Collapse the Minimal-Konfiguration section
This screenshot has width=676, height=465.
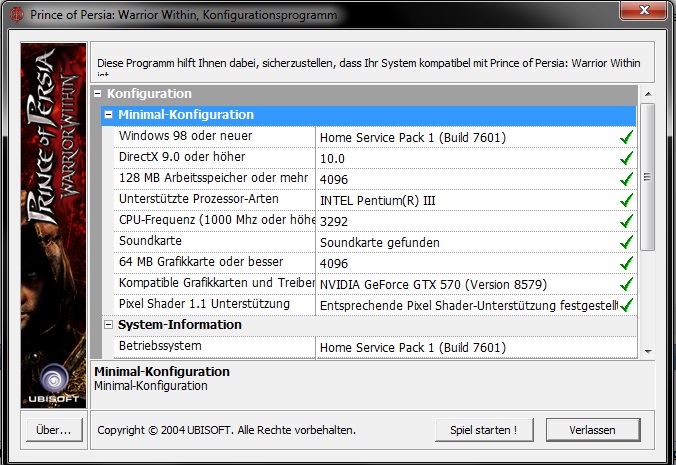(109, 115)
